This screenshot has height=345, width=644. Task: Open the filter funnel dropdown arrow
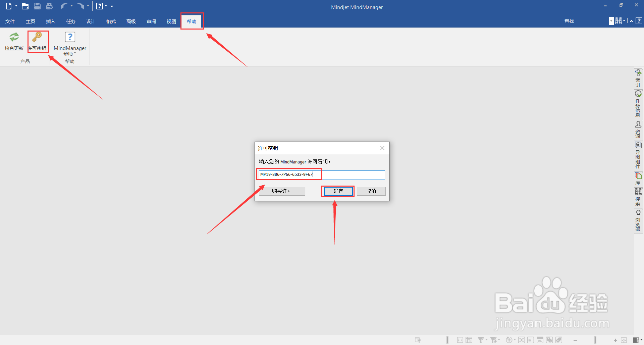coord(486,340)
